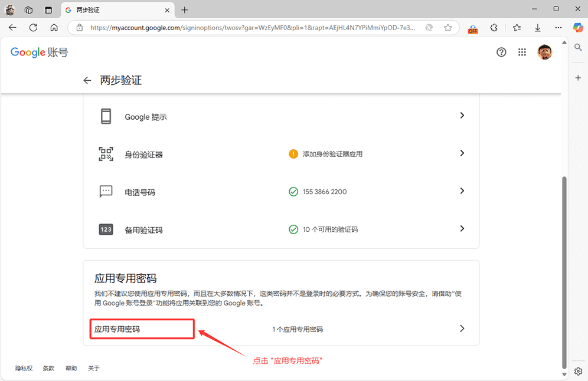Select the 两步验证 browser tab
The image size is (588, 381).
click(x=117, y=10)
